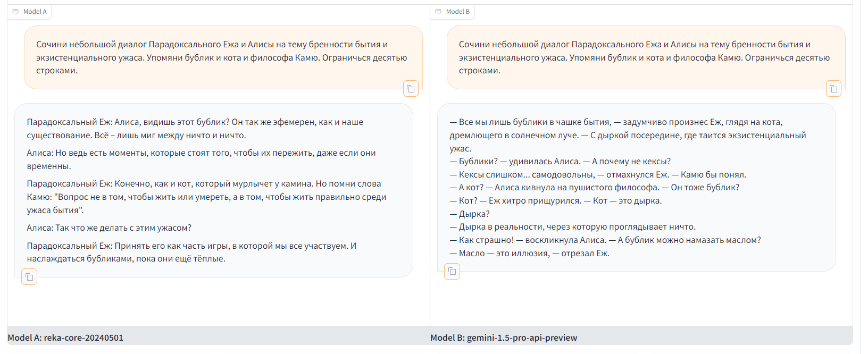Copy the user prompt in Model A panel
This screenshot has width=868, height=354.
tap(411, 89)
